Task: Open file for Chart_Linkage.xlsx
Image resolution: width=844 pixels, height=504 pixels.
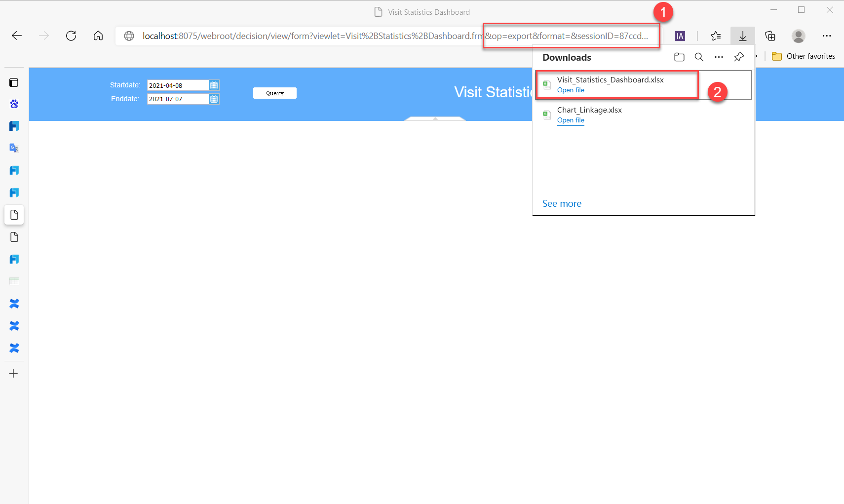Action: click(x=571, y=120)
